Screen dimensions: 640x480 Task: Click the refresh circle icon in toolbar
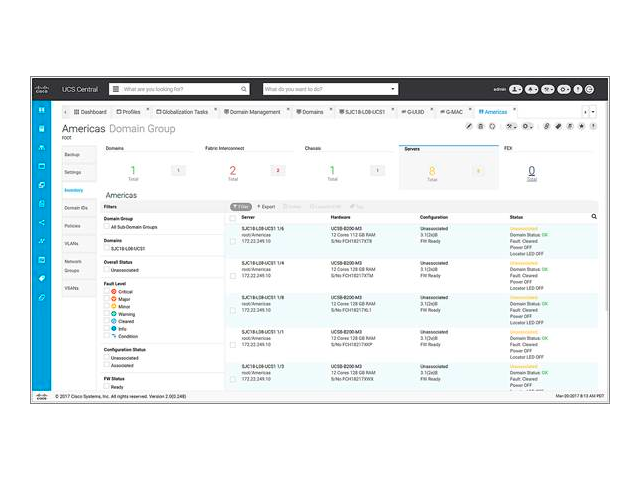(x=492, y=127)
